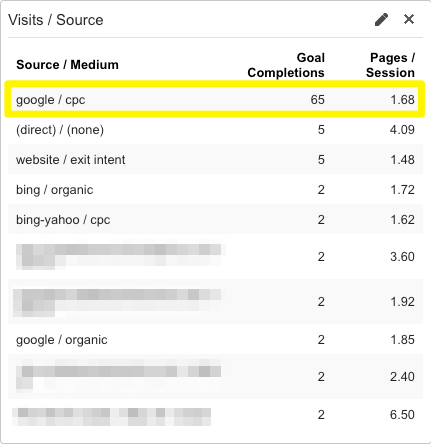Open the Visits / Source widget title
The width and height of the screenshot is (431, 444).
pos(56,20)
